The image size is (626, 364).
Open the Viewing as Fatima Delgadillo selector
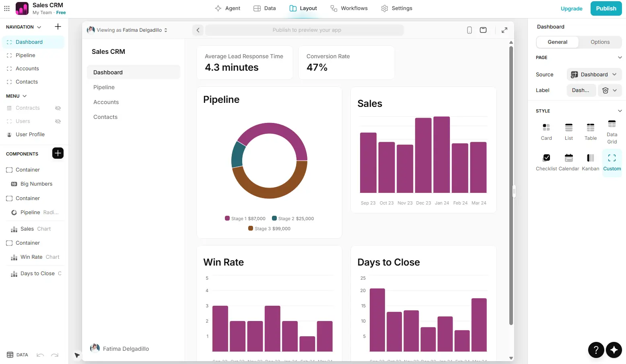pos(127,30)
